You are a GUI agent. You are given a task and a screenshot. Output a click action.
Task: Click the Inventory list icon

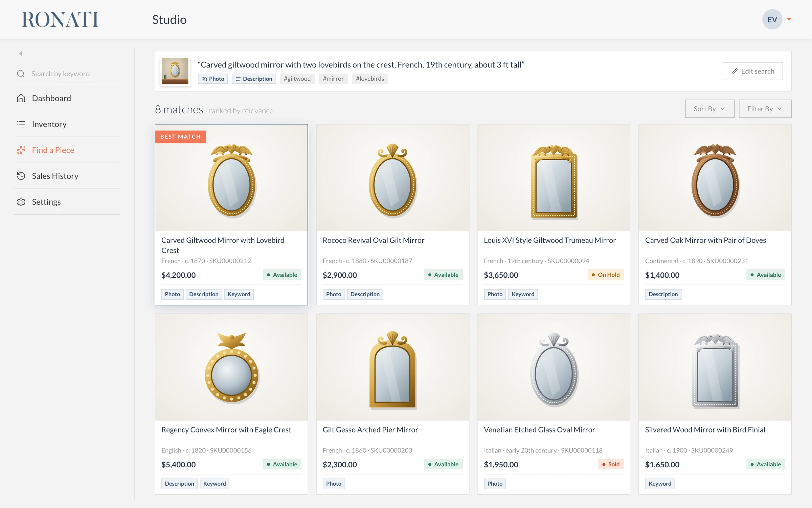coord(21,124)
